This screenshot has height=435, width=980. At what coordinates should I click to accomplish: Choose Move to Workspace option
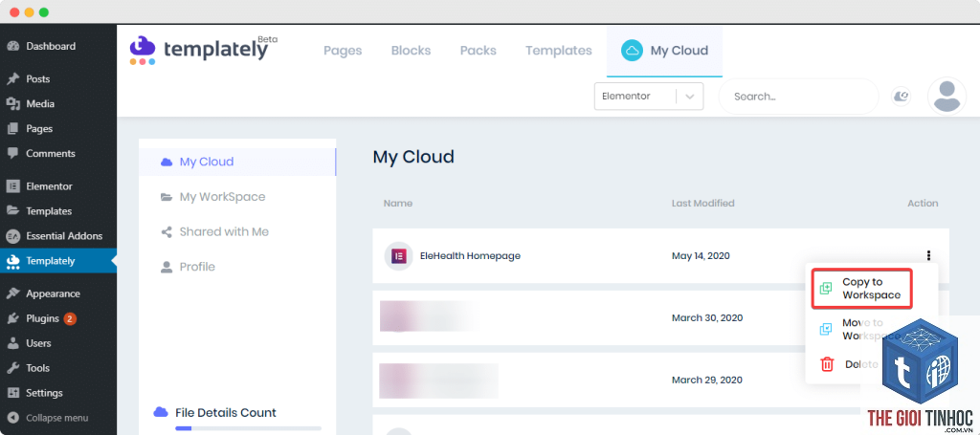pos(861,329)
